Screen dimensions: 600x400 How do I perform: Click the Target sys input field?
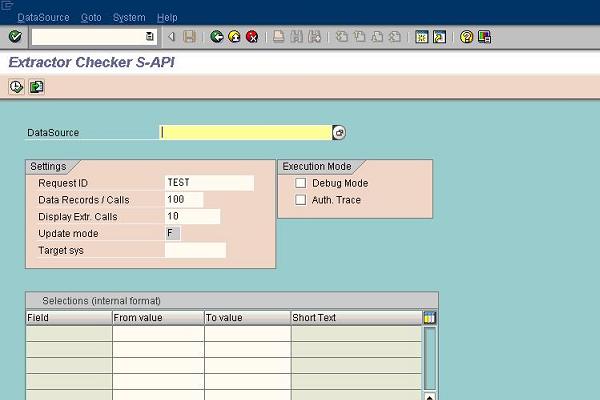195,250
